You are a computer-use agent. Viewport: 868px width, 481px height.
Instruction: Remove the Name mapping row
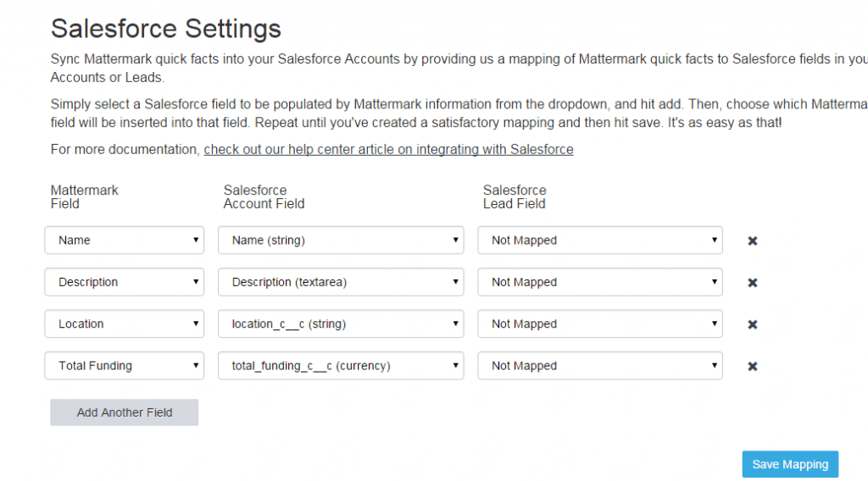point(753,240)
